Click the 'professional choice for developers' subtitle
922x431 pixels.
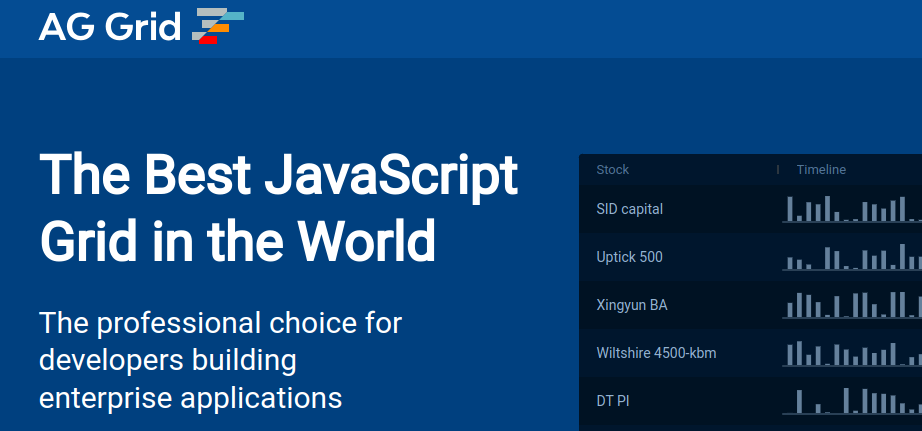tap(221, 360)
